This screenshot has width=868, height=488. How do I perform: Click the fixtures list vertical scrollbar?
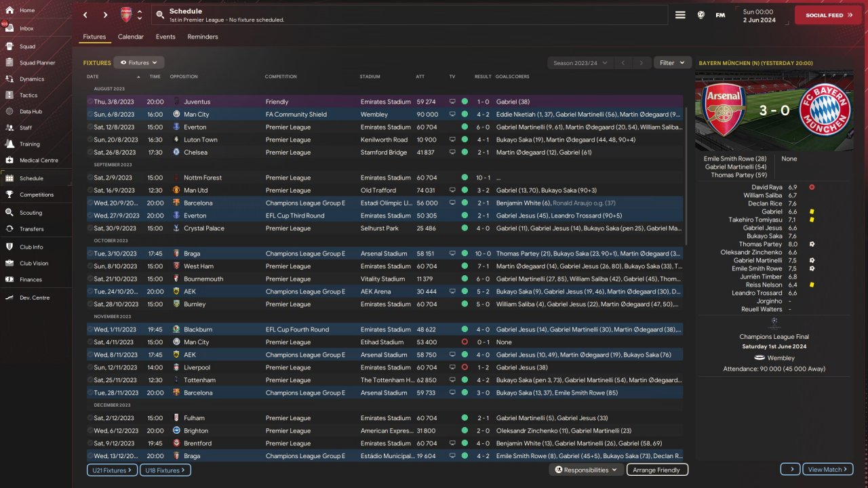686,176
